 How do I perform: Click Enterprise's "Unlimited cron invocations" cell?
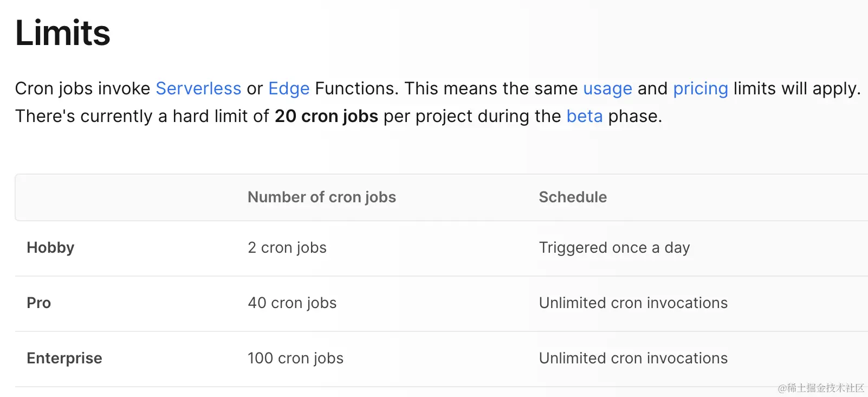pos(633,358)
